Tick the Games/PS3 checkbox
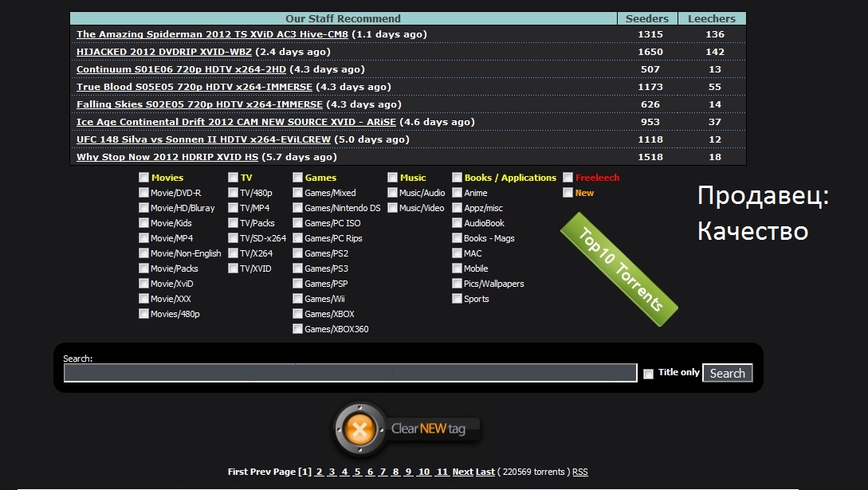 [298, 269]
